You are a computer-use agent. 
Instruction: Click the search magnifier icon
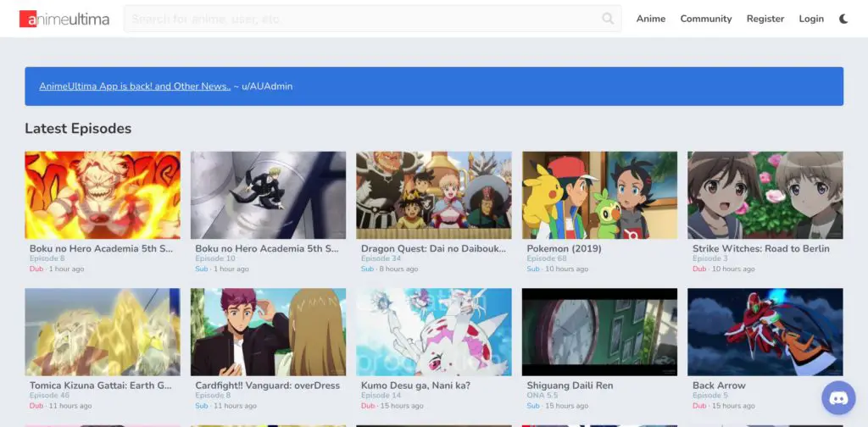[x=608, y=19]
